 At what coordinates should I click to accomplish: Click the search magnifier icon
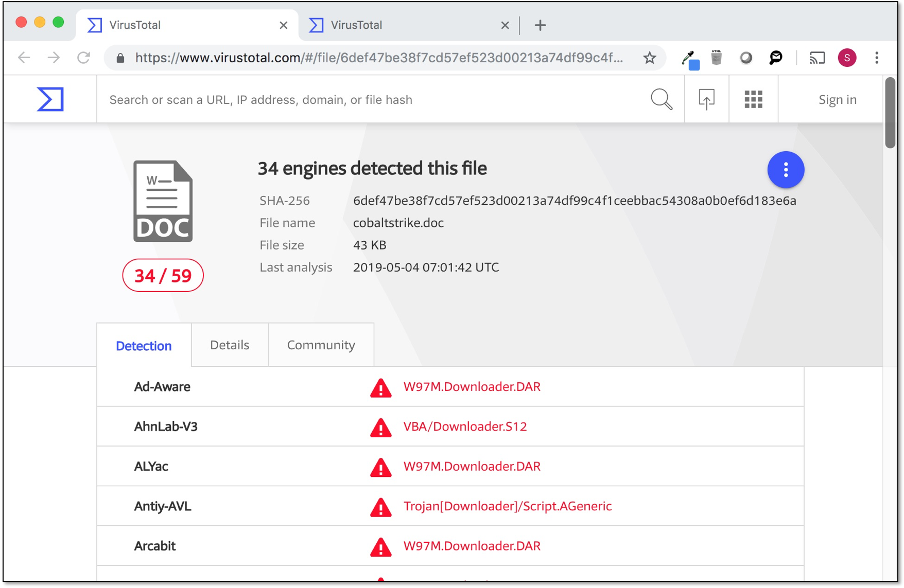(x=661, y=99)
